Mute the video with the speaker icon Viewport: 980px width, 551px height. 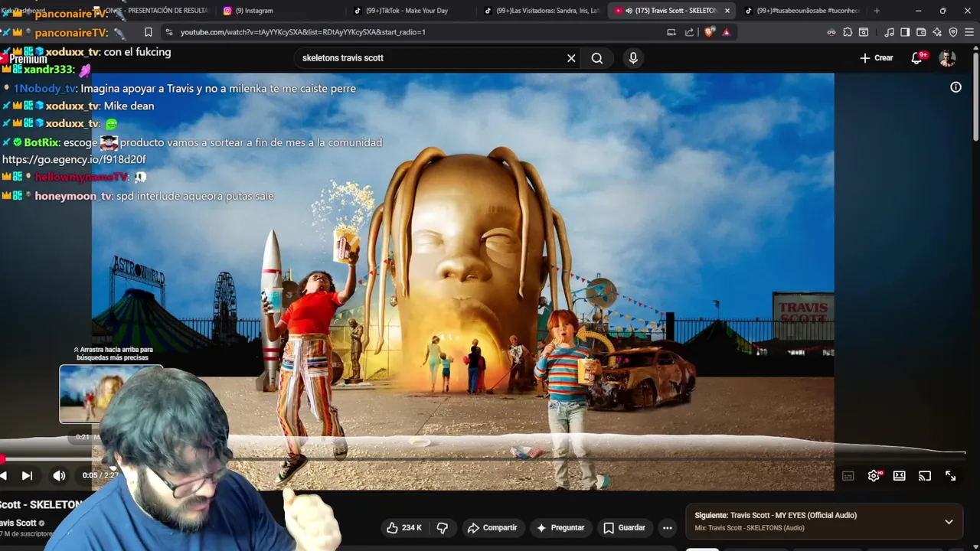(x=59, y=476)
